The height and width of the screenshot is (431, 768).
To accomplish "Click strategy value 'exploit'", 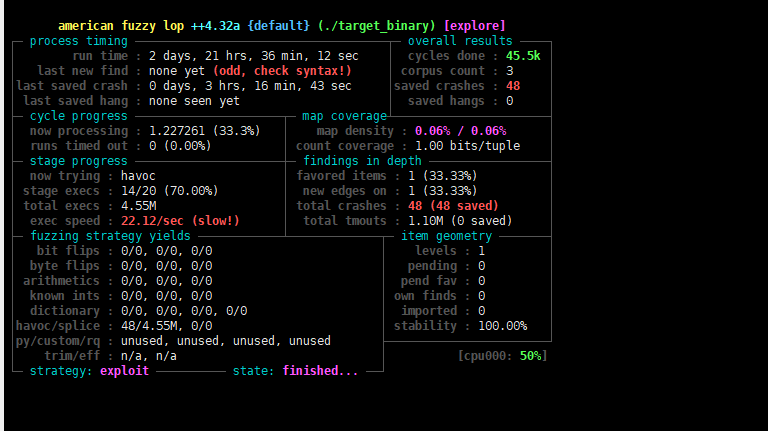I will pyautogui.click(x=124, y=371).
